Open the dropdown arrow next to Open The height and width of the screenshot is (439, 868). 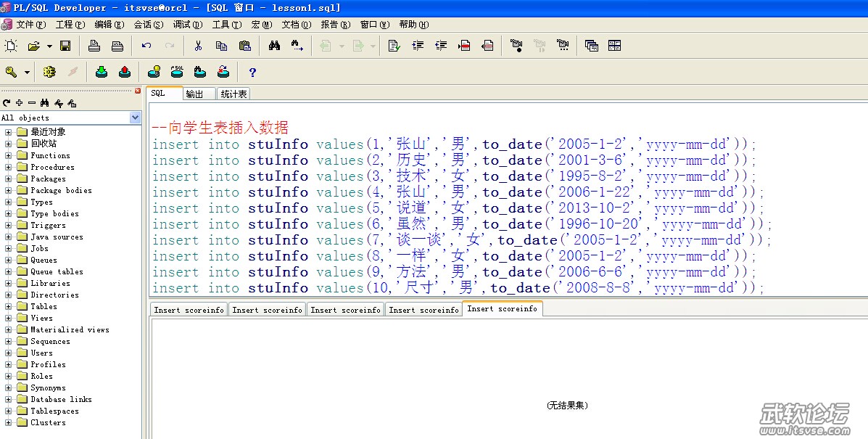[49, 46]
